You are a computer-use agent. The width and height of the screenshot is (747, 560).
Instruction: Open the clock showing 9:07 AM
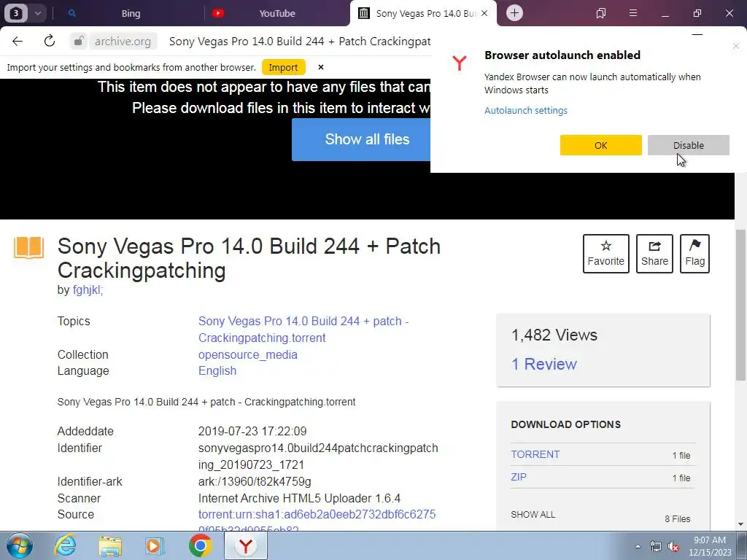pyautogui.click(x=710, y=546)
